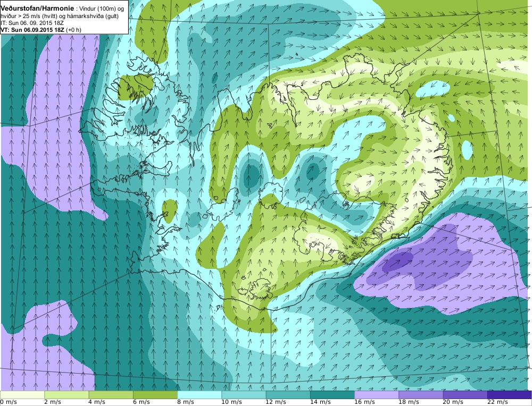This screenshot has height=406, width=532.
Task: Click the 'VT: Sun 06.09.2015 18Z (+0 h)' line
Action: 41,29
